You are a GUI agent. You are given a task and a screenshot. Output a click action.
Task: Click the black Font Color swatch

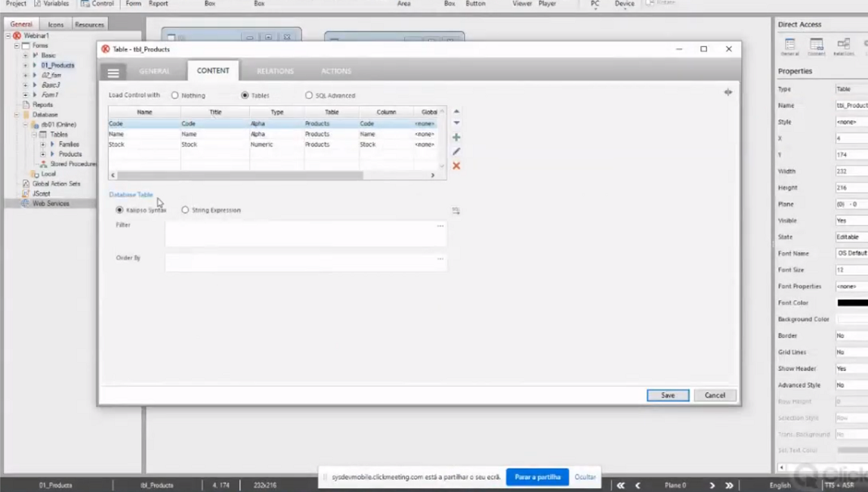click(852, 303)
